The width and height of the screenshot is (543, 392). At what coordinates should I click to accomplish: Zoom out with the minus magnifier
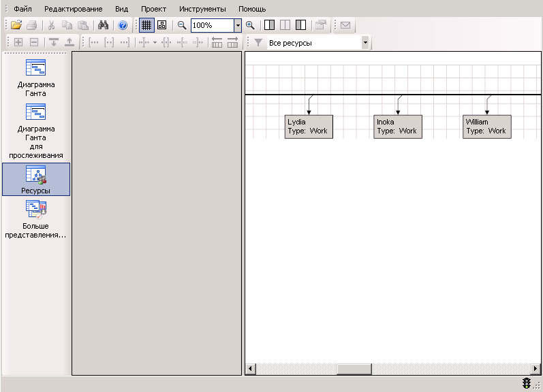[182, 25]
